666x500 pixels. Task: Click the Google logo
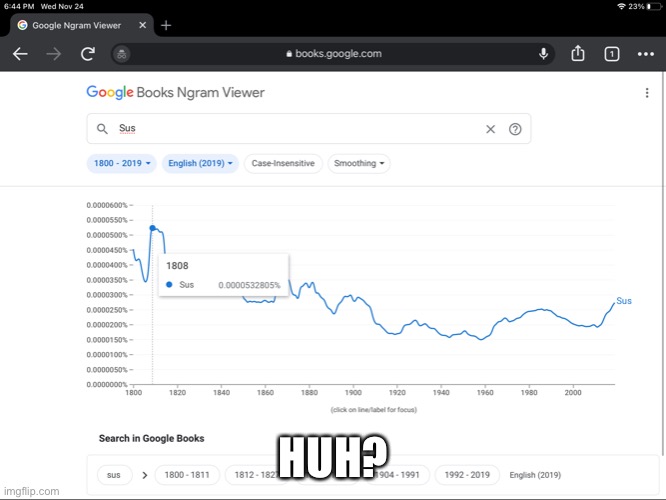click(110, 92)
